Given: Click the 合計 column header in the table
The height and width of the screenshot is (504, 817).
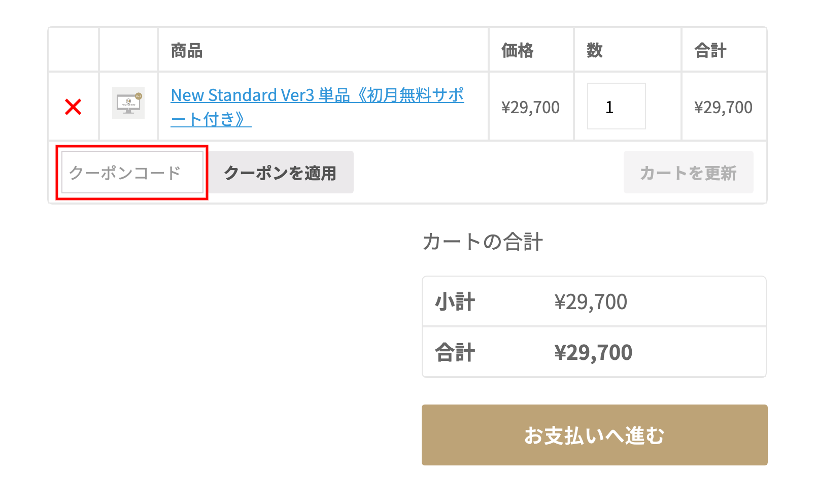Looking at the screenshot, I should pos(710,50).
